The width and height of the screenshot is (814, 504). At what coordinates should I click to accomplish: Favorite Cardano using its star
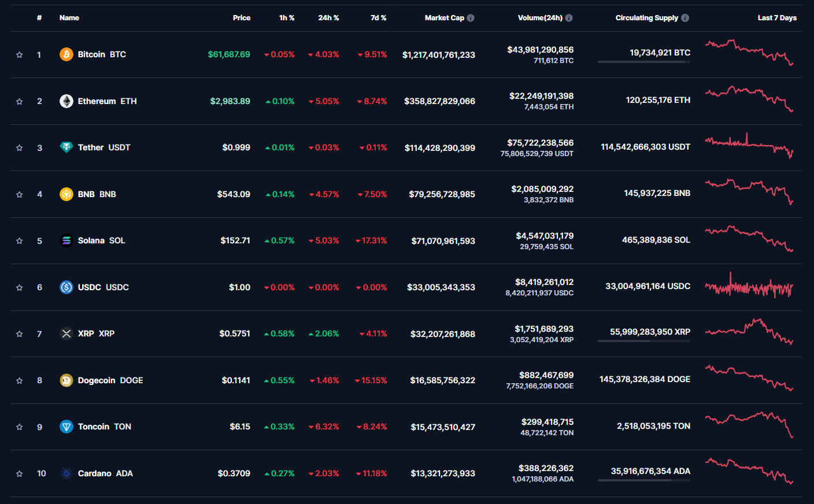20,474
